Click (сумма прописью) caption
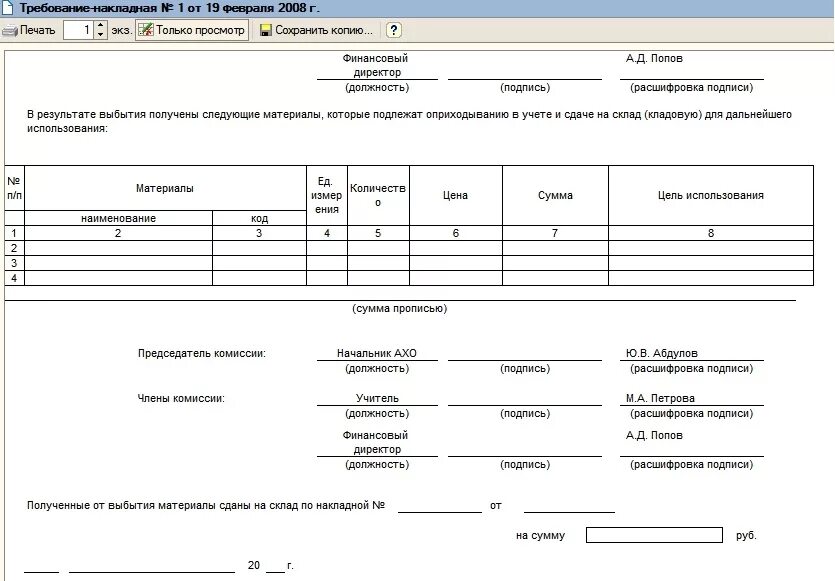This screenshot has width=835, height=581. click(x=399, y=308)
